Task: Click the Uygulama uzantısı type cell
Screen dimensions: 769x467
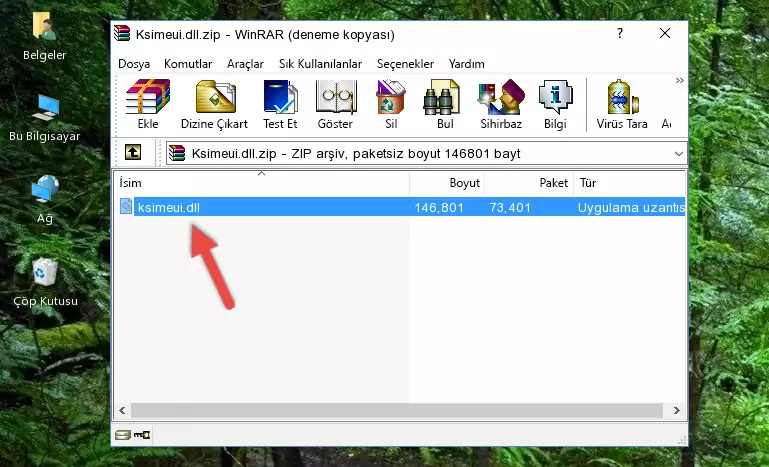Action: pos(631,208)
